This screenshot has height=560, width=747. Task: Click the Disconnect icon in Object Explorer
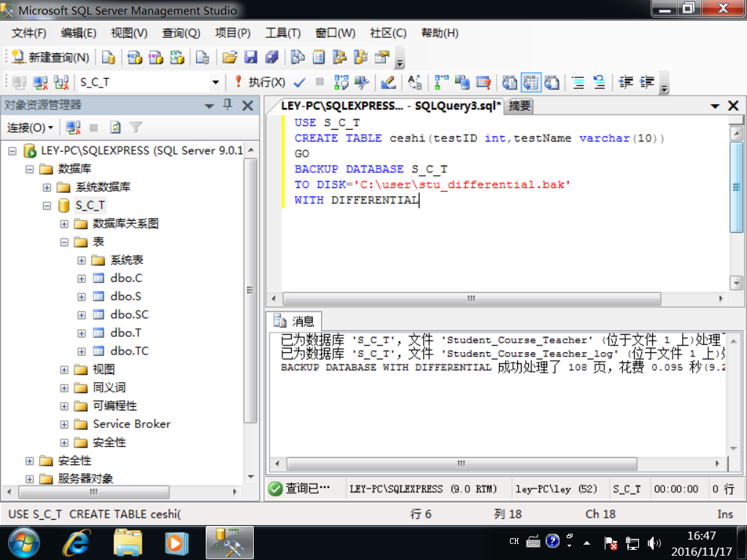pos(73,128)
